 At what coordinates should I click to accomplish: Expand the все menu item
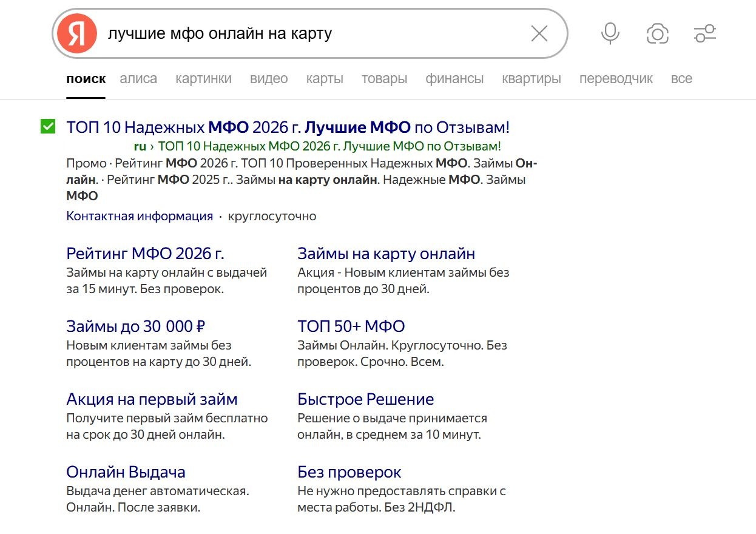tap(681, 79)
